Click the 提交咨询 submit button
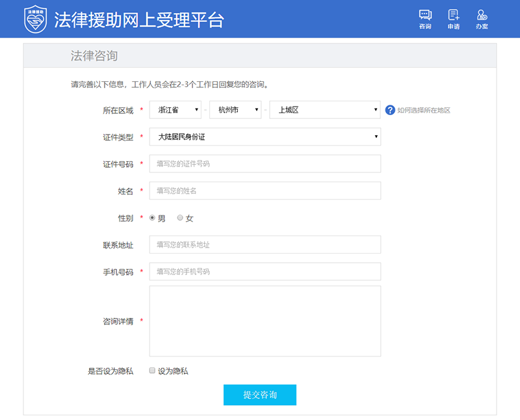Screen dimensions: 520x420 [x=260, y=395]
